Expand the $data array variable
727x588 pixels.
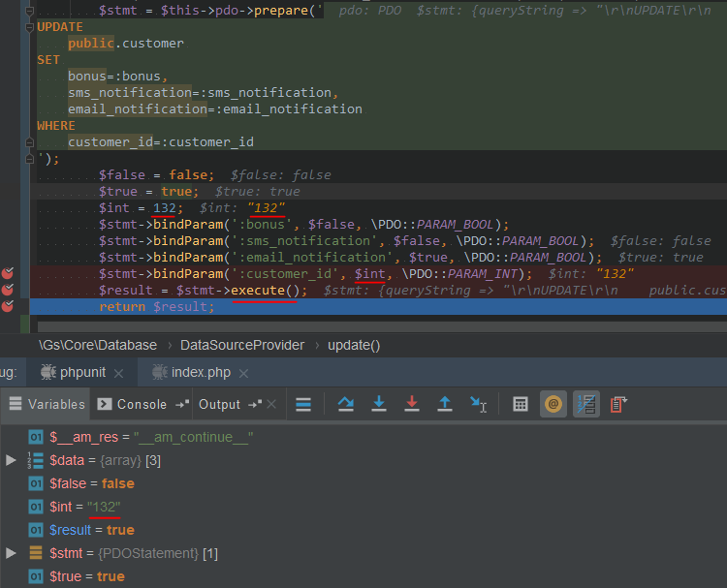(x=11, y=460)
